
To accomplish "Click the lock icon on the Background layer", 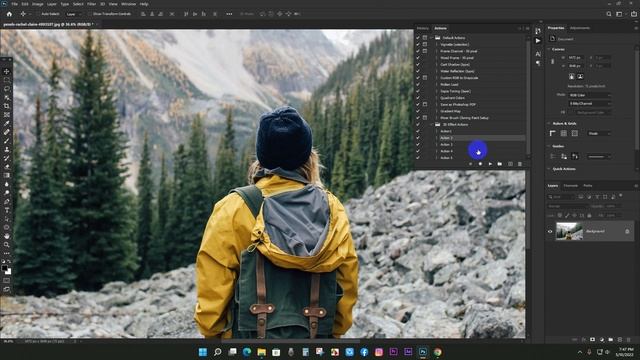I will click(627, 231).
